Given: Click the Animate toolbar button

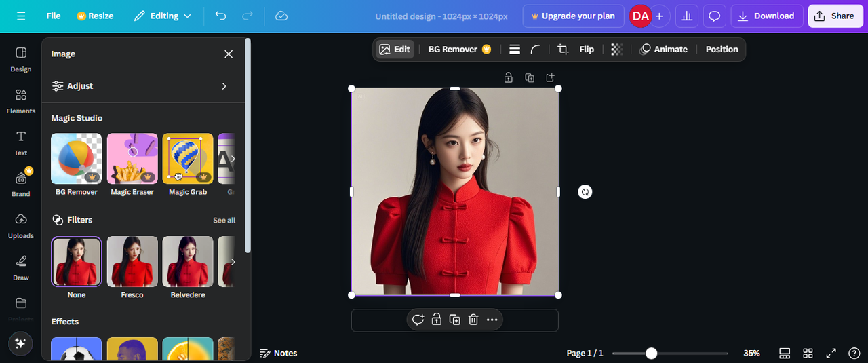Looking at the screenshot, I should point(664,49).
